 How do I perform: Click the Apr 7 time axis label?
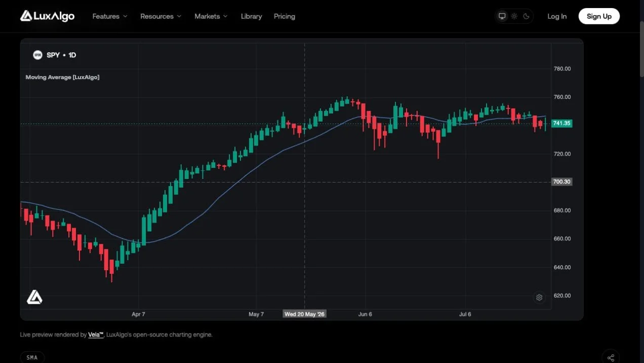tap(138, 314)
